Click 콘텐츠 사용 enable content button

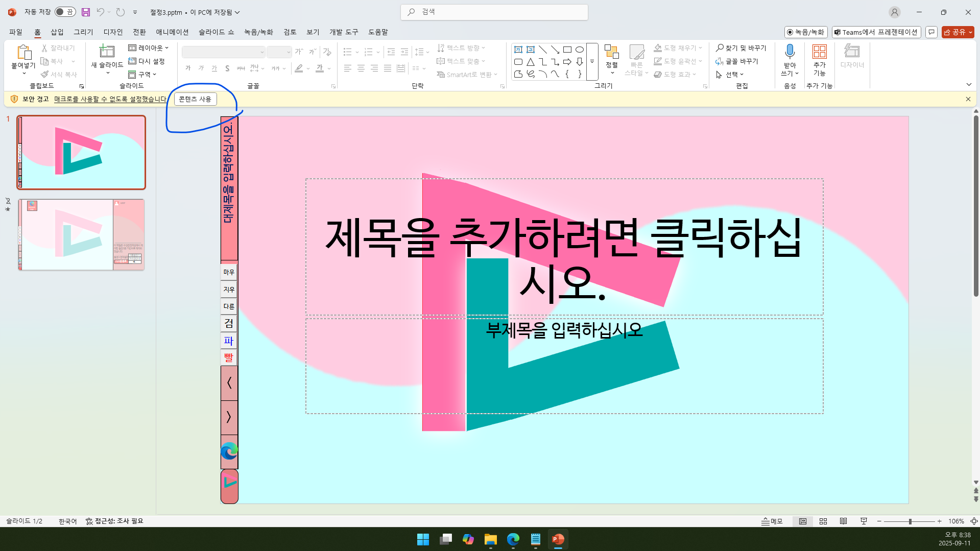click(x=195, y=99)
